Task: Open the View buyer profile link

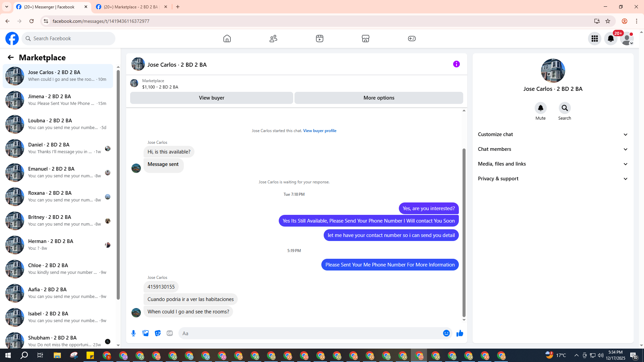Action: (x=320, y=131)
